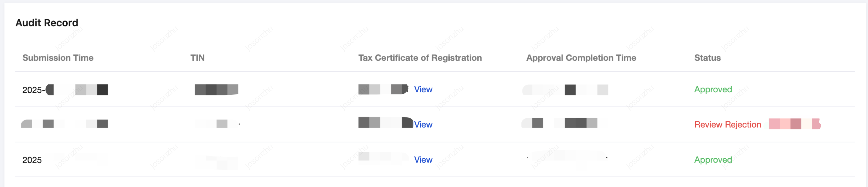The image size is (868, 187).
Task: Select the TIN column header
Action: pos(197,58)
